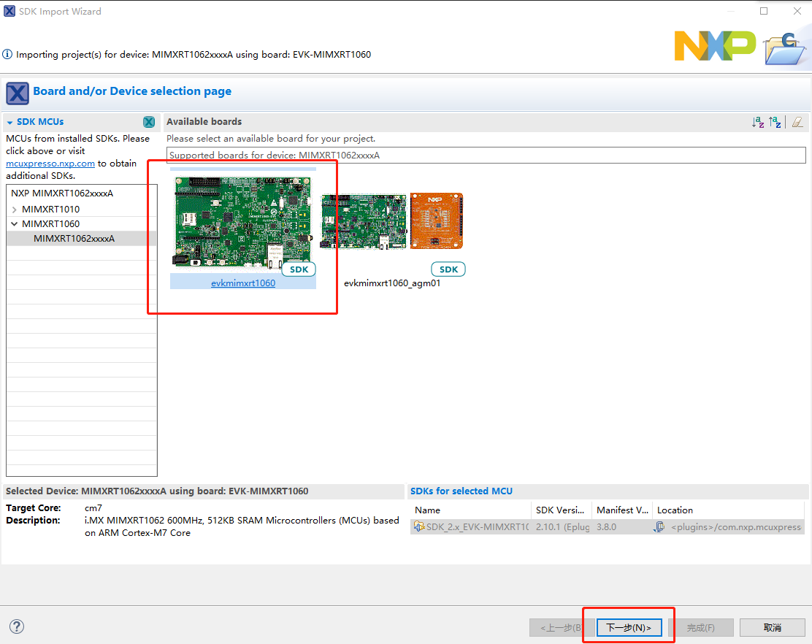Click the plugin icon in Location cell
Image resolution: width=812 pixels, height=644 pixels.
[659, 527]
